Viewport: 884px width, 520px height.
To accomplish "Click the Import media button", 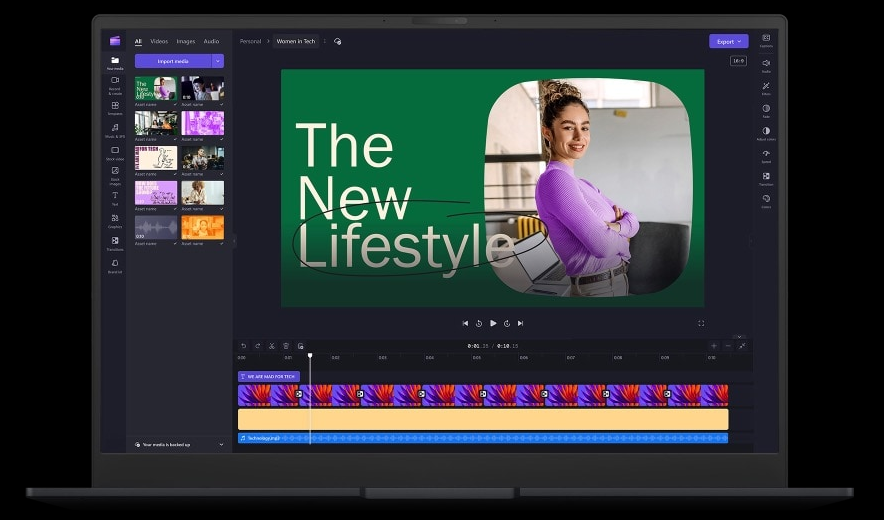I will coord(173,61).
